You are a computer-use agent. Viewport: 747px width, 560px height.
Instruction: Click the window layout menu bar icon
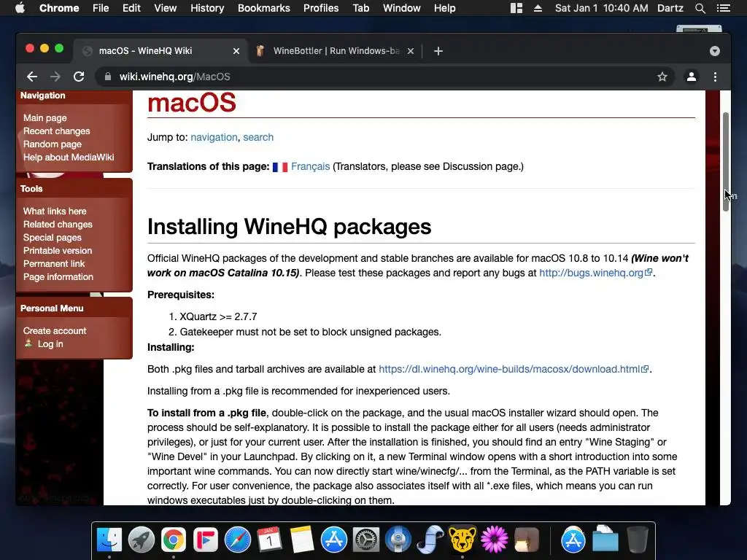pos(516,8)
